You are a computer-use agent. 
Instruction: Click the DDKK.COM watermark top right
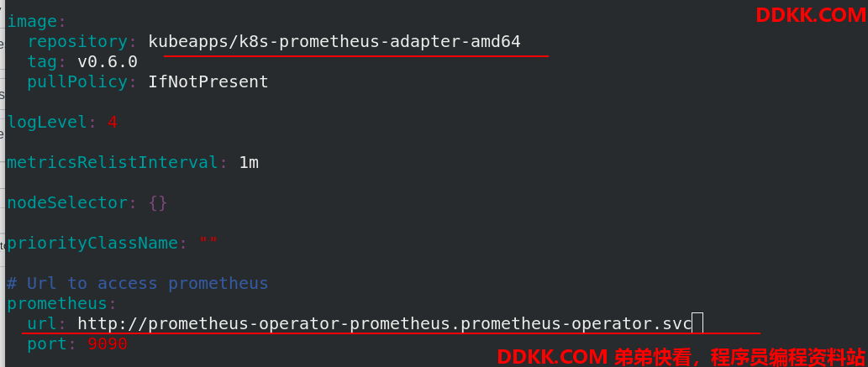point(810,15)
